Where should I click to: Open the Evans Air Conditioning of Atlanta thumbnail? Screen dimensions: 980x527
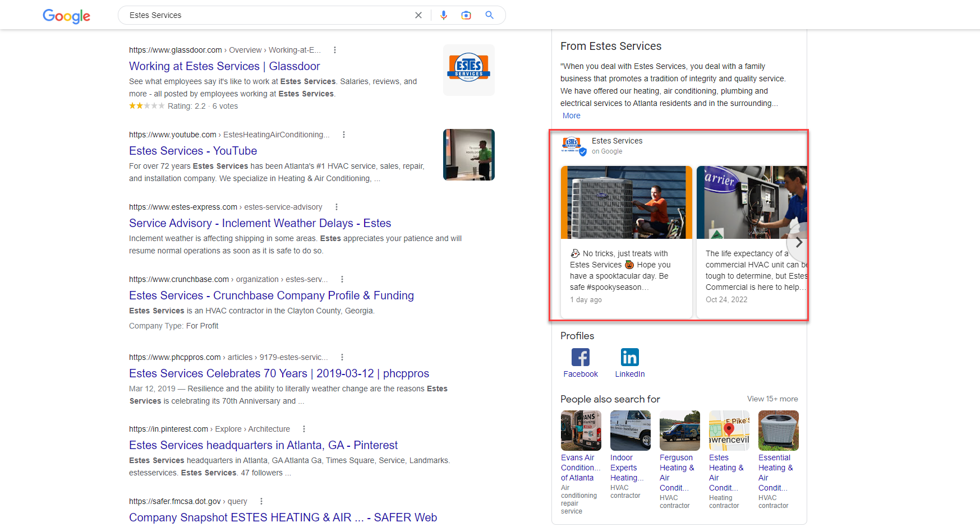581,431
